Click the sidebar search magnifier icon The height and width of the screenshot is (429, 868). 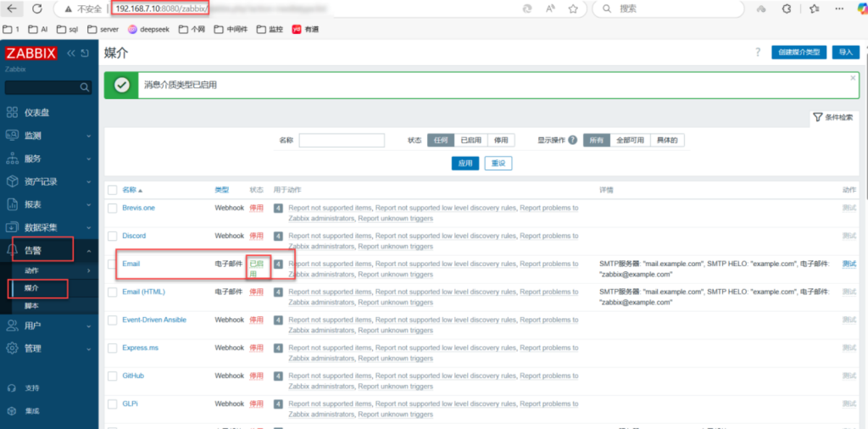tap(84, 87)
